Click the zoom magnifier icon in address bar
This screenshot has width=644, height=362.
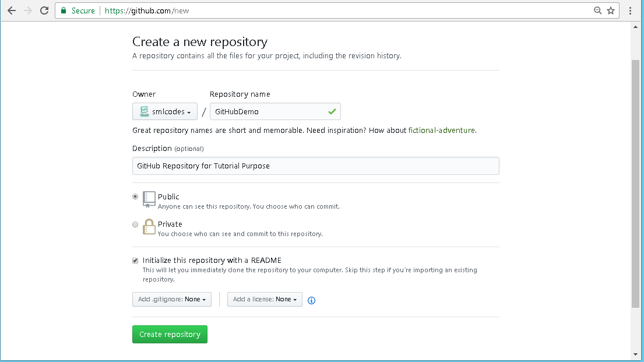598,10
